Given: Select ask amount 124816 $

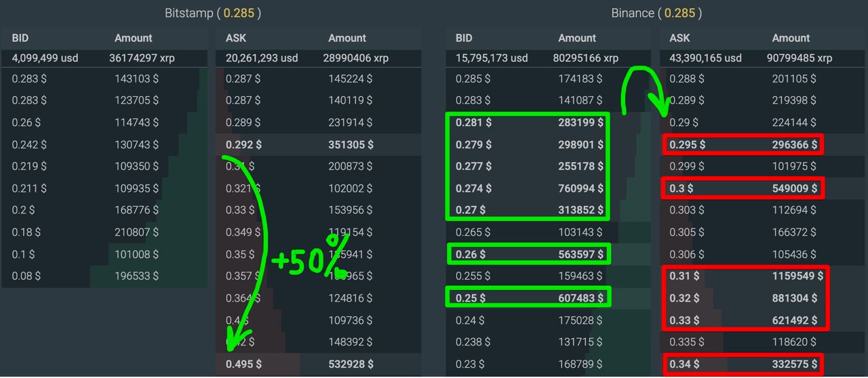Looking at the screenshot, I should (350, 298).
